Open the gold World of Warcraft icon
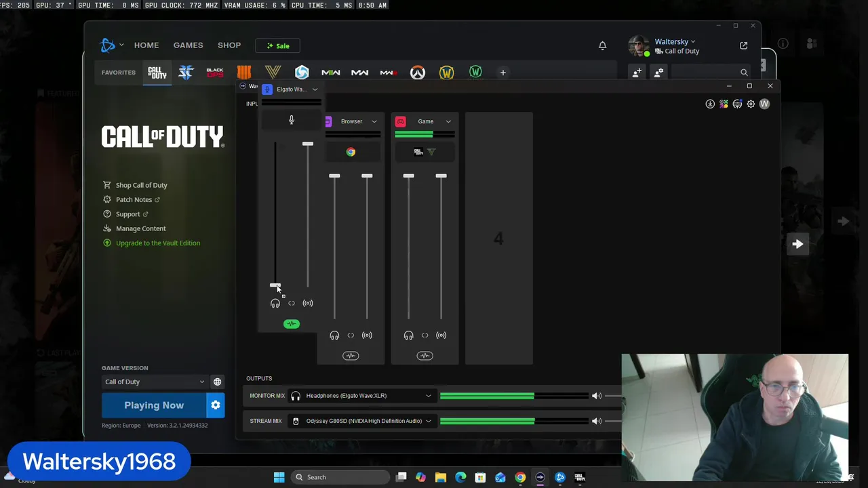The image size is (868, 488). click(x=446, y=73)
